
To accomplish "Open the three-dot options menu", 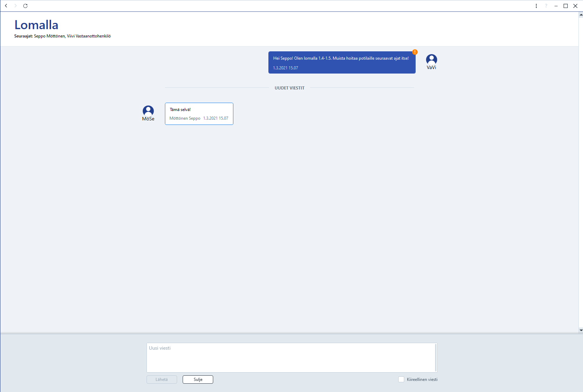I will click(536, 6).
